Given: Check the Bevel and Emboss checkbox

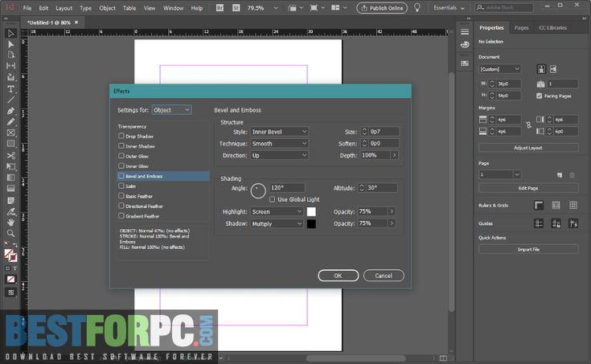Looking at the screenshot, I should point(121,176).
